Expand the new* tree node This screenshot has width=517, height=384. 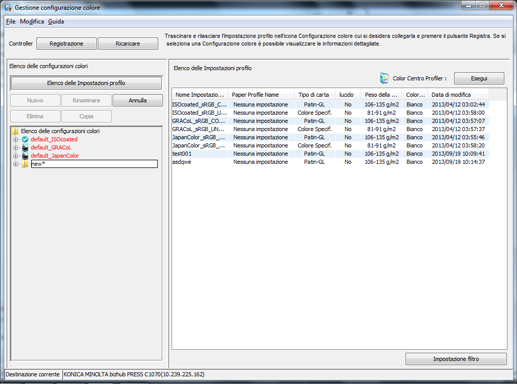(x=15, y=164)
